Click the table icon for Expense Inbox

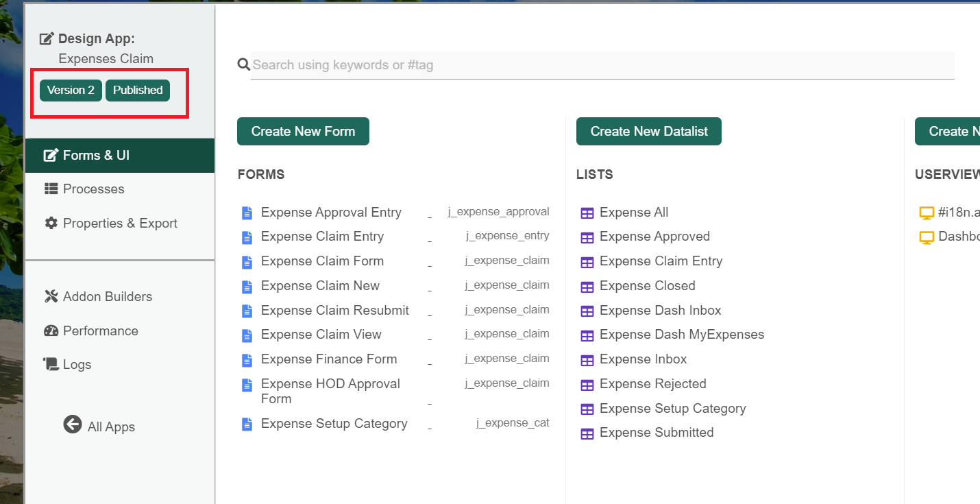pos(587,360)
